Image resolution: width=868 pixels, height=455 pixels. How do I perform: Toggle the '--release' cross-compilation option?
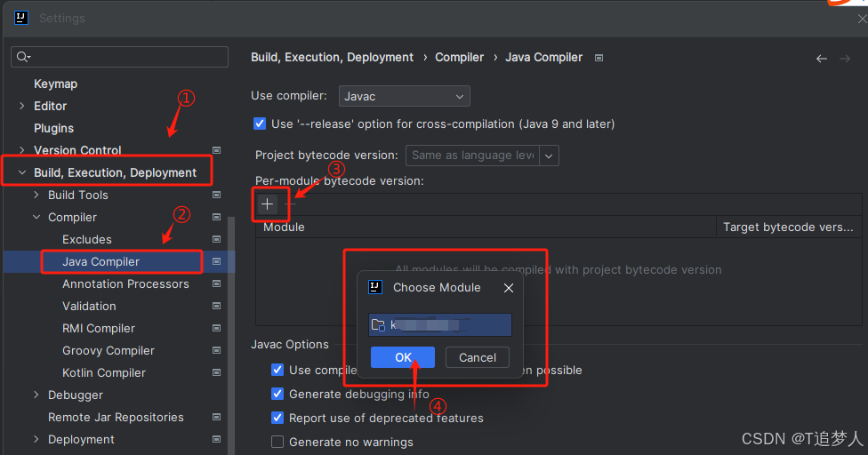pos(260,124)
